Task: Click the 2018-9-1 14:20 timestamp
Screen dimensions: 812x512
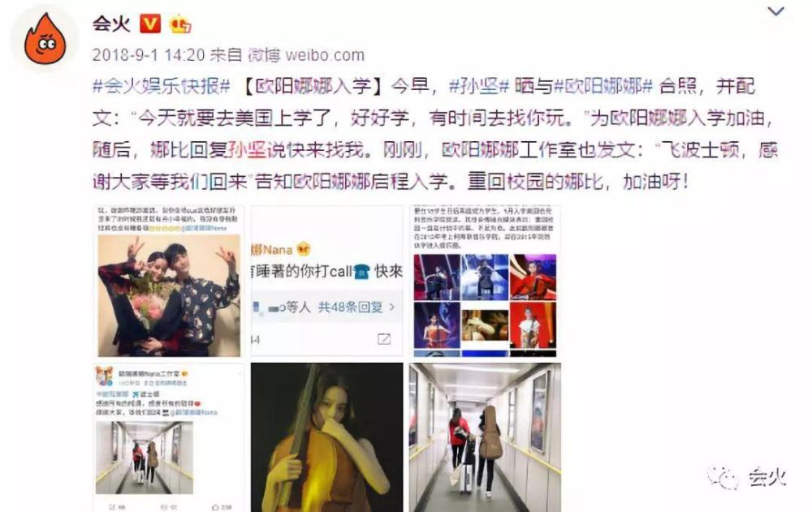Action: 149,55
